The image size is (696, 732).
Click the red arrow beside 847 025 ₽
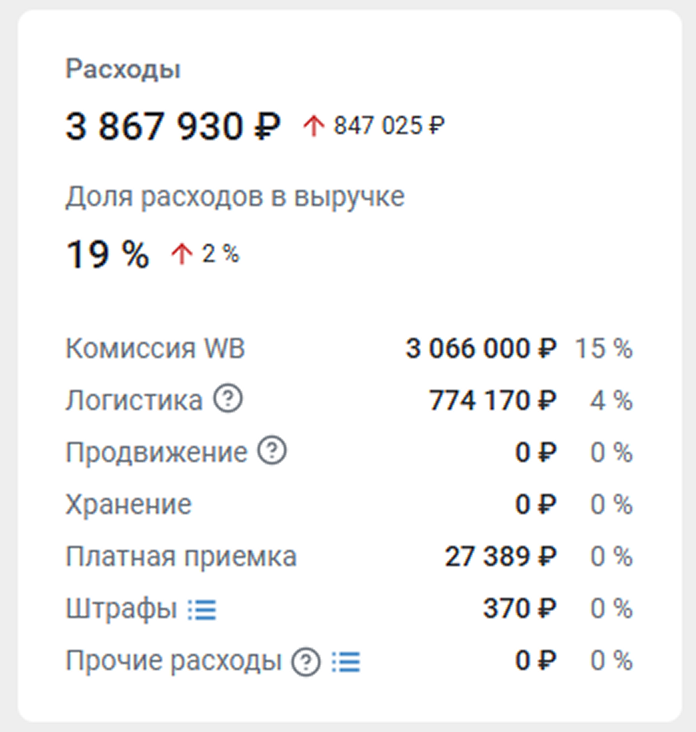314,126
